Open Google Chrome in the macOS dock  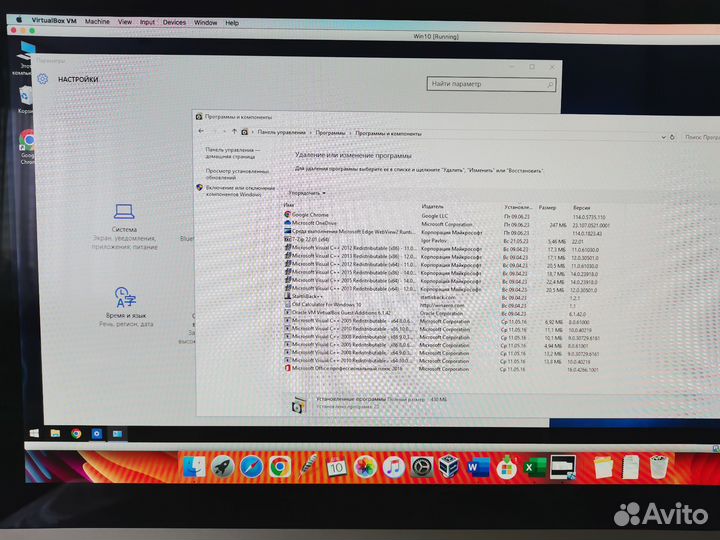pyautogui.click(x=280, y=467)
